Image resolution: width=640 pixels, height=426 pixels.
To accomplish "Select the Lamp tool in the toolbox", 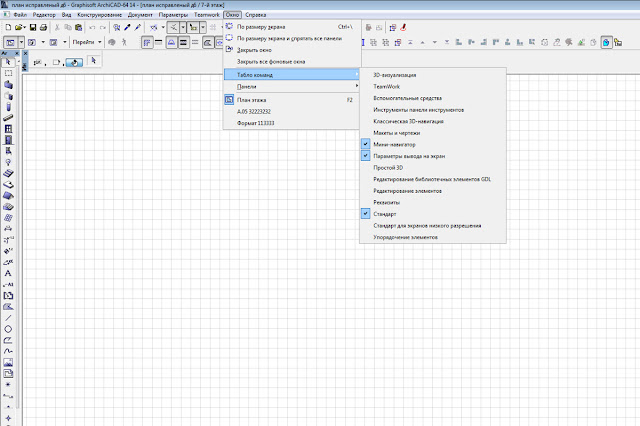I will pos(8,162).
